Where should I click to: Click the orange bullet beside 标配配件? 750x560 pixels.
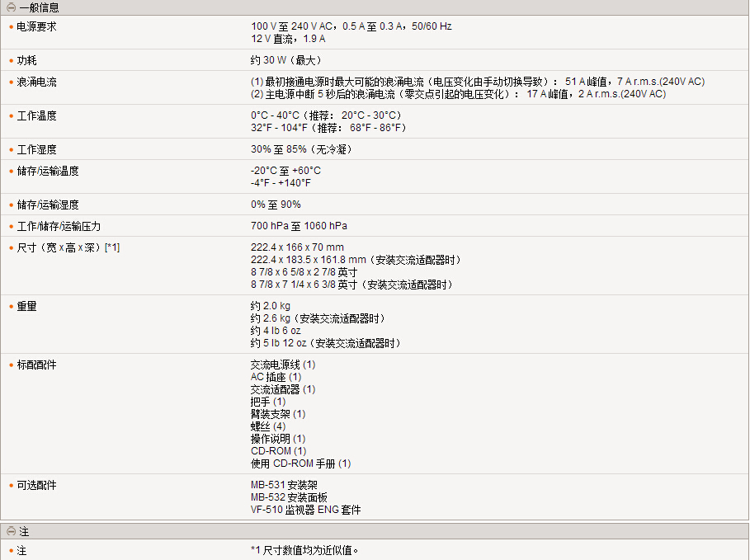(12, 365)
